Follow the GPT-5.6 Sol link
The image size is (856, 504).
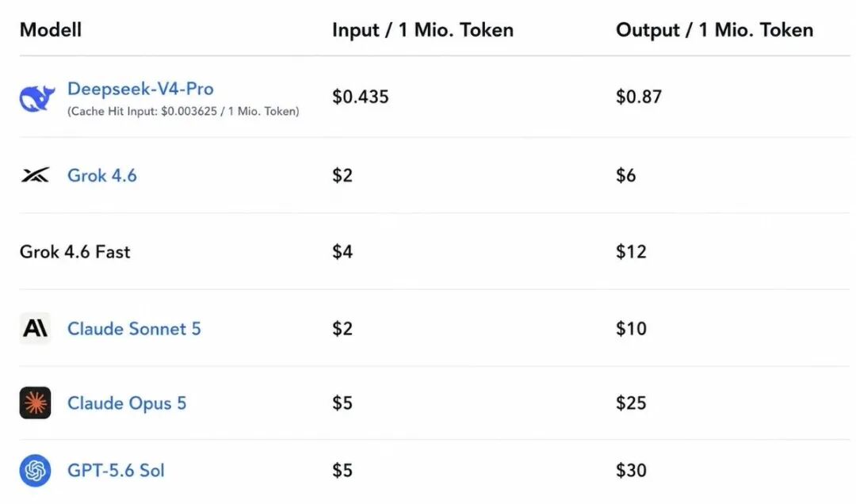116,470
